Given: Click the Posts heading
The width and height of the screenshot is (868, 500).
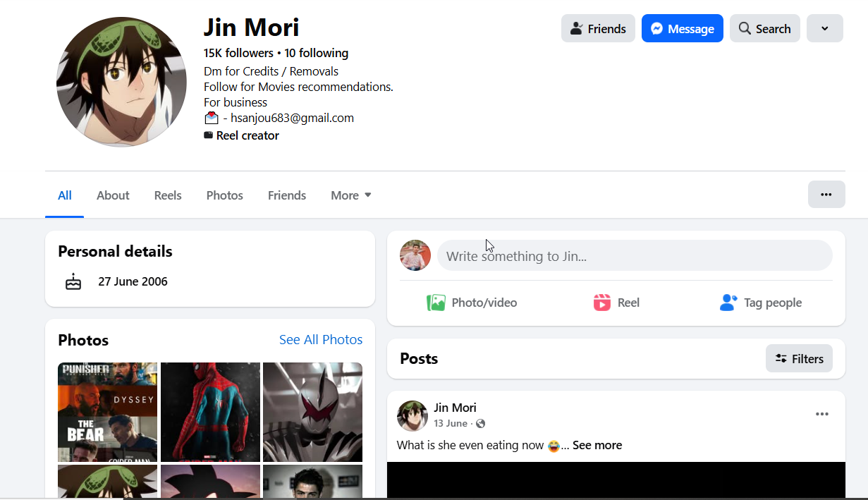Looking at the screenshot, I should click(419, 358).
